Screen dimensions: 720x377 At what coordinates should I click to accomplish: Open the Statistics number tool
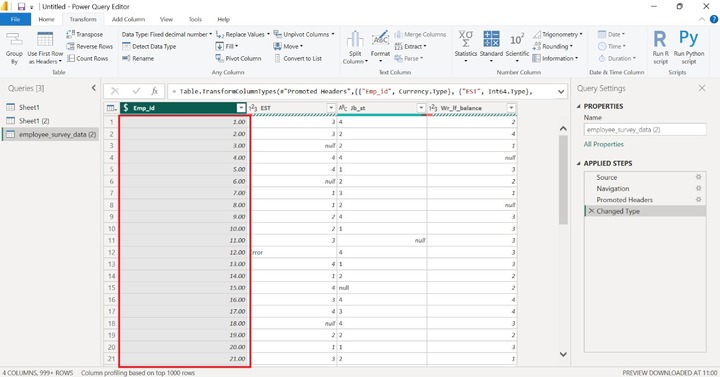466,47
